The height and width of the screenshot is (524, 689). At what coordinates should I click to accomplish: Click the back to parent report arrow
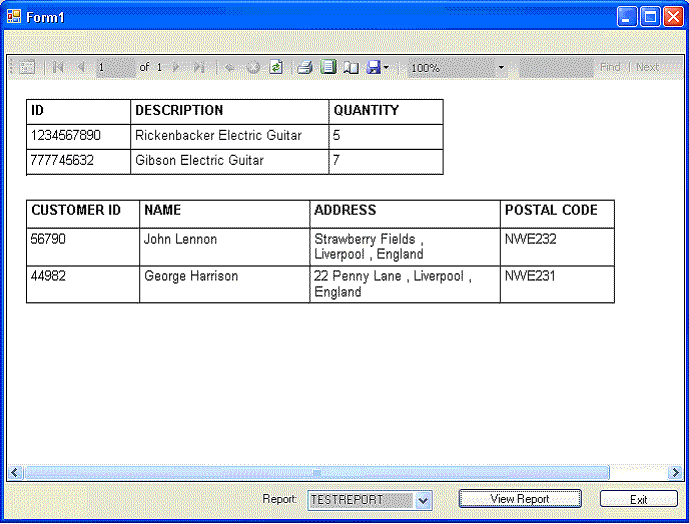229,67
